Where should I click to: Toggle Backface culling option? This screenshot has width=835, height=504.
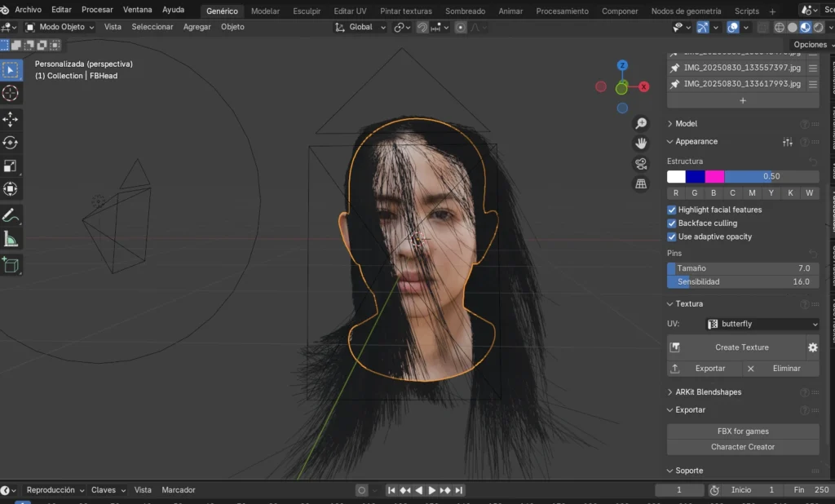pos(672,223)
